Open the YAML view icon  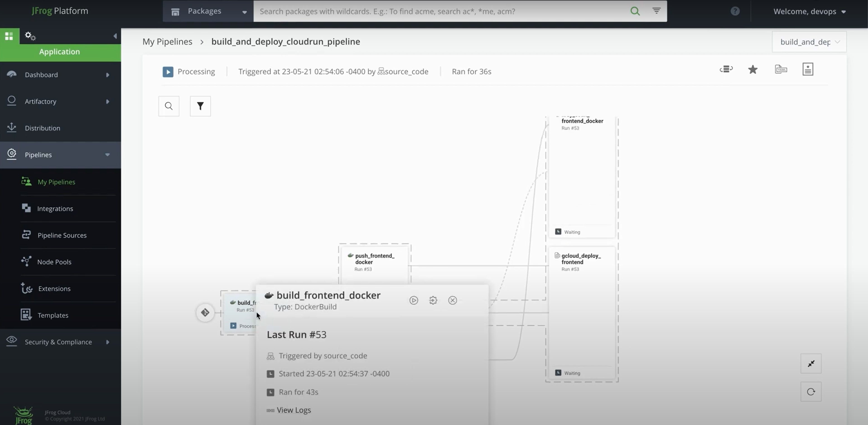pos(781,69)
